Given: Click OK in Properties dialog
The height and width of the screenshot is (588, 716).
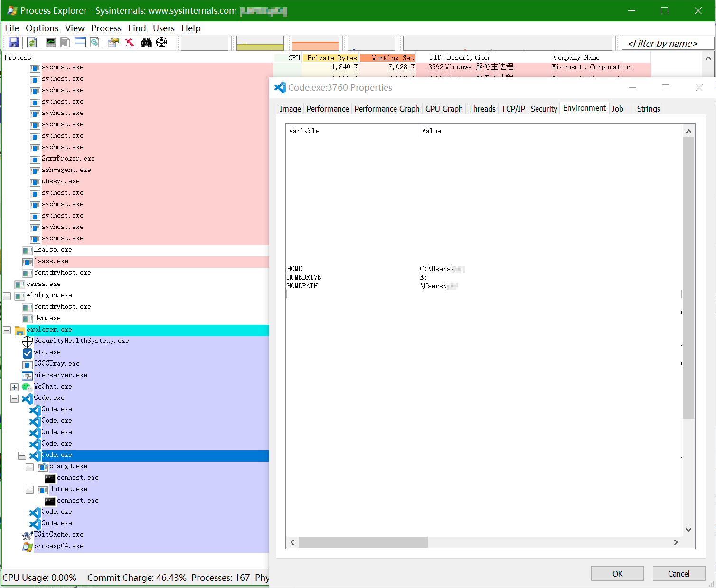Looking at the screenshot, I should coord(617,573).
